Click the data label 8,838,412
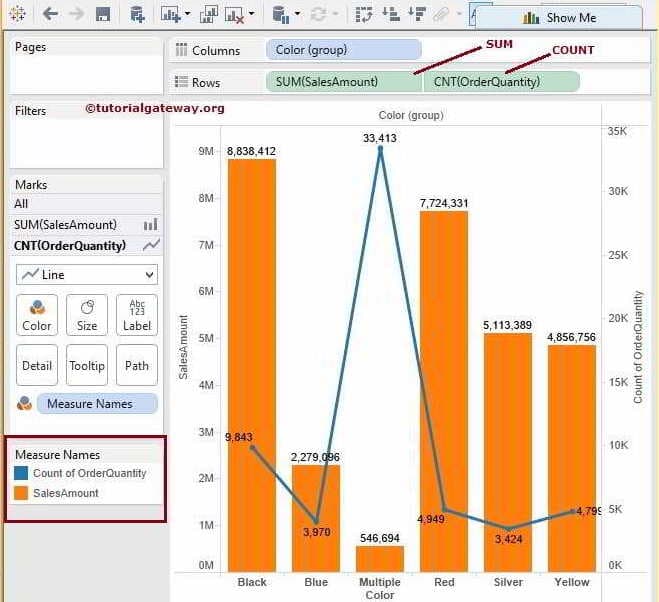The width and height of the screenshot is (659, 602). [251, 151]
